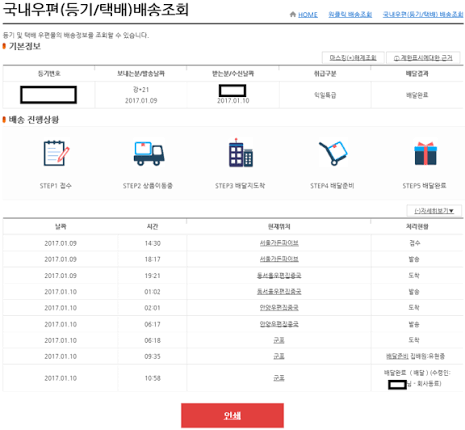Click the 06:17 time cell

pos(152,324)
